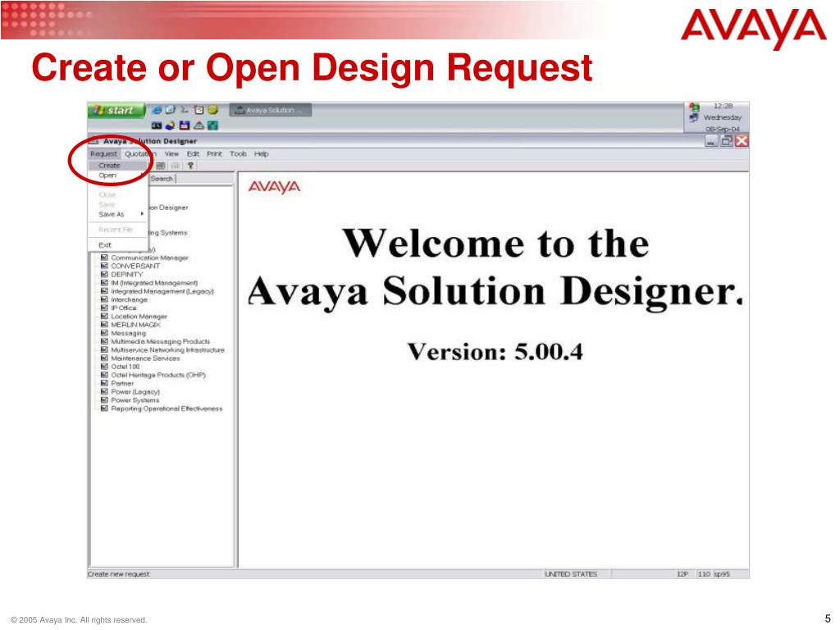The image size is (840, 630).
Task: Select Multiservice Networking Infrastructure entry
Action: [167, 349]
